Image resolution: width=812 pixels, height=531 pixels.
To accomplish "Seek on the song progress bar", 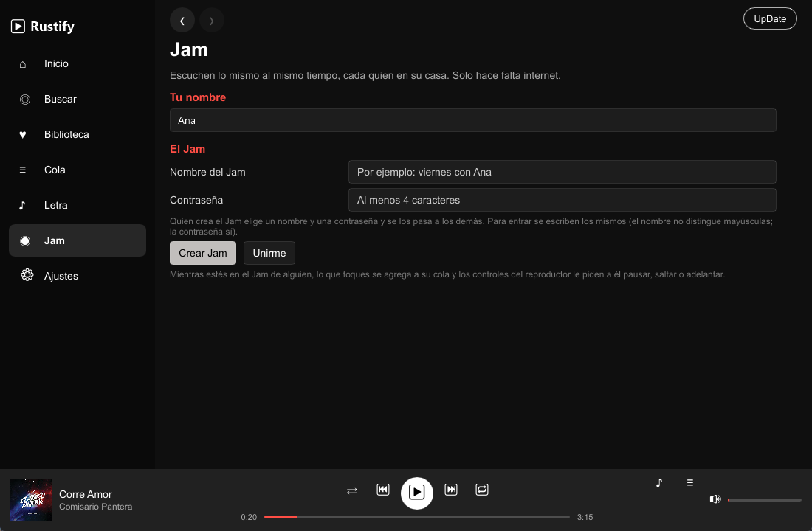I will [x=417, y=517].
